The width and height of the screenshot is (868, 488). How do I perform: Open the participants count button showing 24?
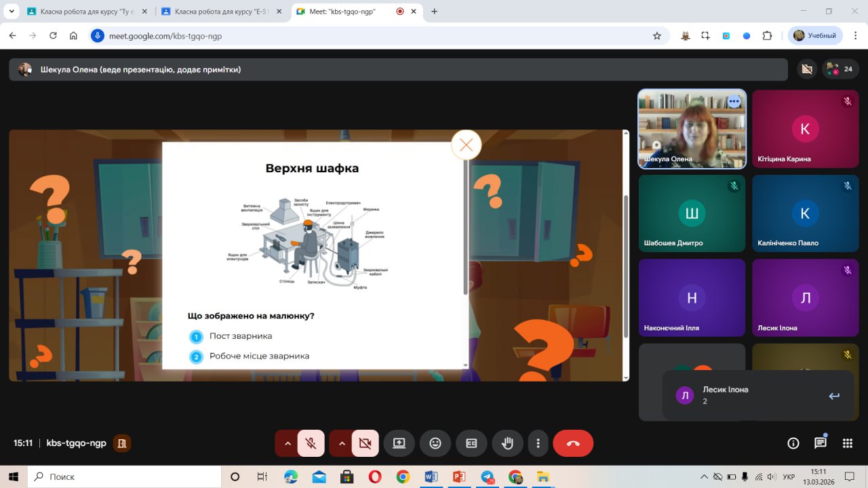[841, 69]
